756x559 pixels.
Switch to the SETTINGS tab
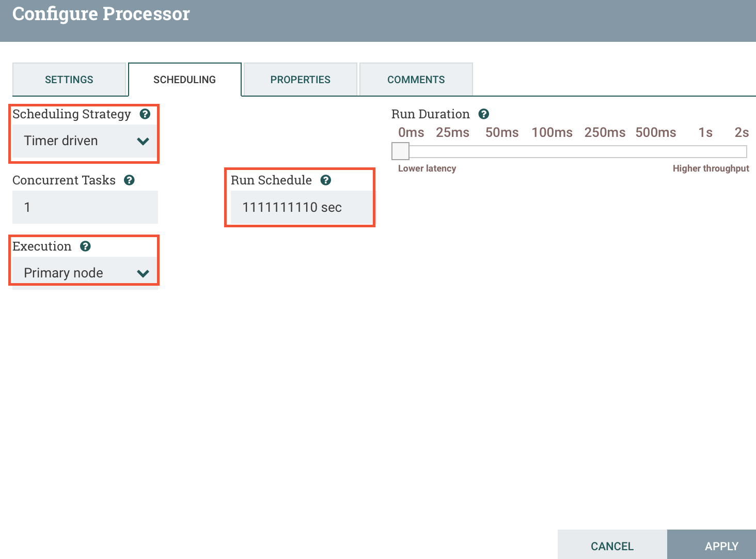69,79
